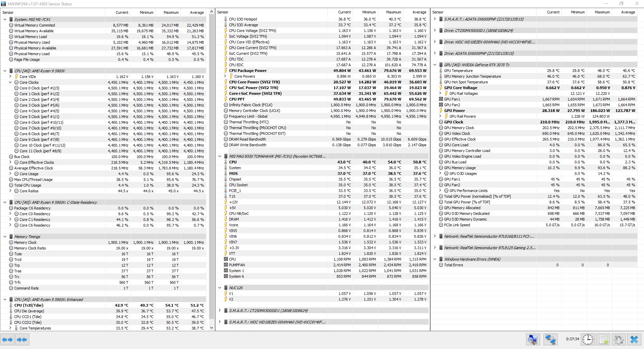Click the circle icon beside Total Errors
Image resolution: width=644 pixels, height=349 pixels.
click(441, 265)
